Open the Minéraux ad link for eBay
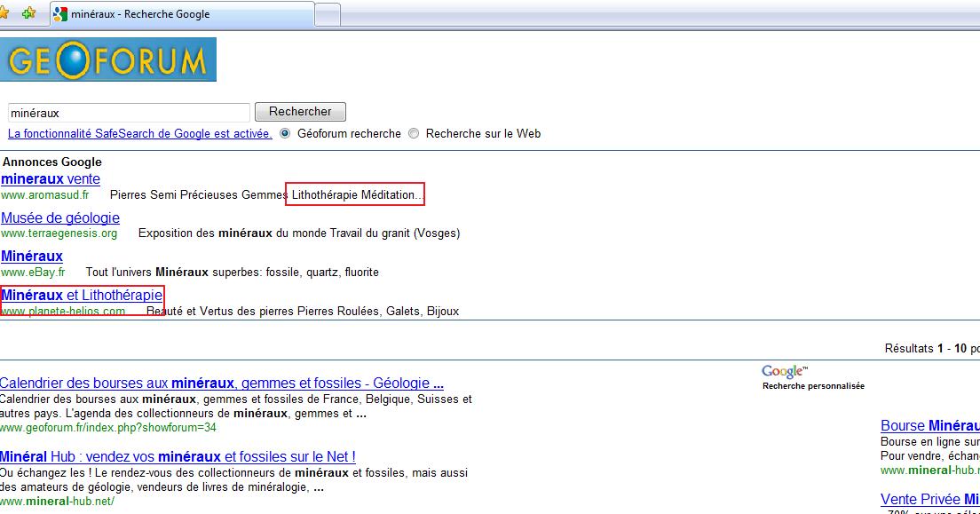This screenshot has width=980, height=514. coord(32,256)
